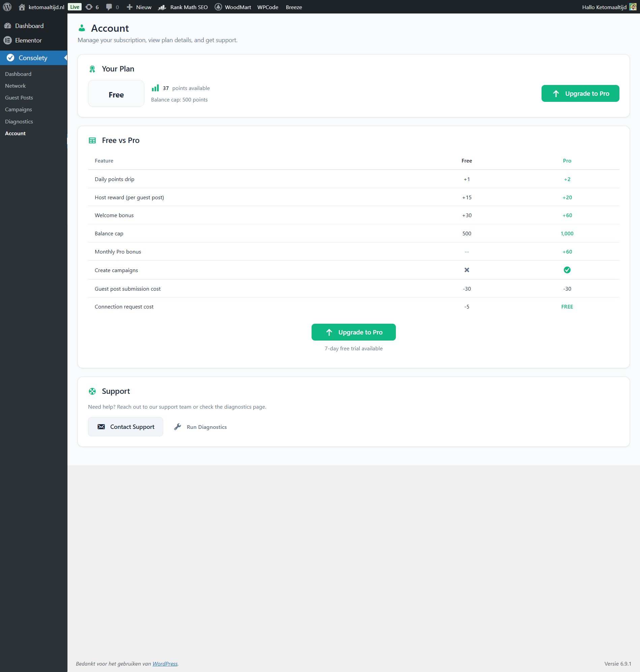640x672 pixels.
Task: Switch to the Network page in sidebar
Action: (x=15, y=86)
